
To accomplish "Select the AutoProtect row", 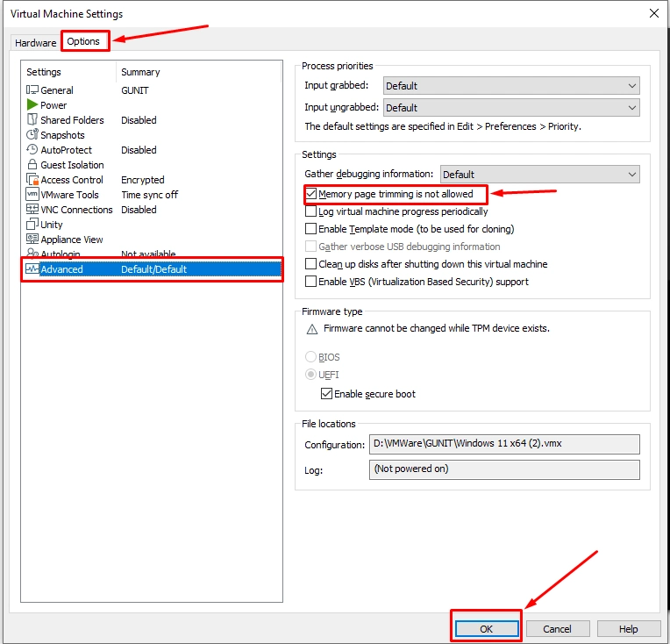I will [152, 150].
